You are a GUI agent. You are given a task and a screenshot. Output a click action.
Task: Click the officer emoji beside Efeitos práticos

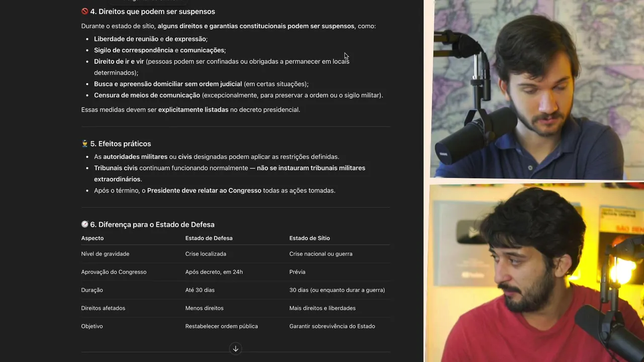[85, 144]
